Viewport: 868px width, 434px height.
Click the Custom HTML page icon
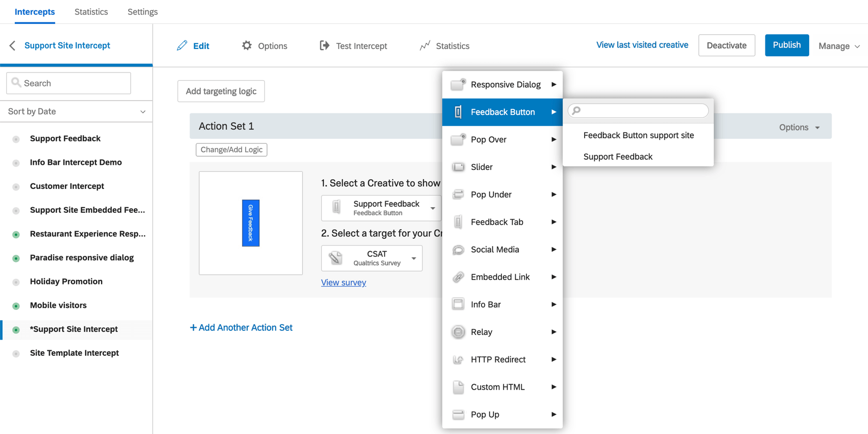tap(459, 387)
